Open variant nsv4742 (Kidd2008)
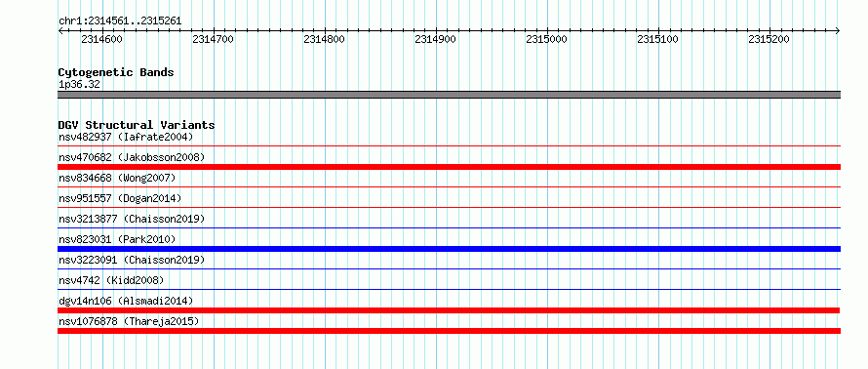This screenshot has width=868, height=369. [111, 280]
